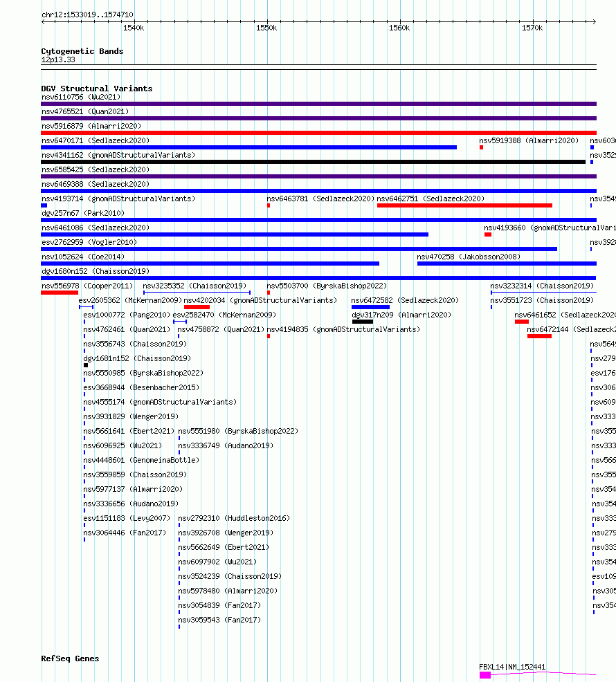616x682 pixels.
Task: Open esv3668944 (Besenbacher2015) label
Action: pos(141,387)
